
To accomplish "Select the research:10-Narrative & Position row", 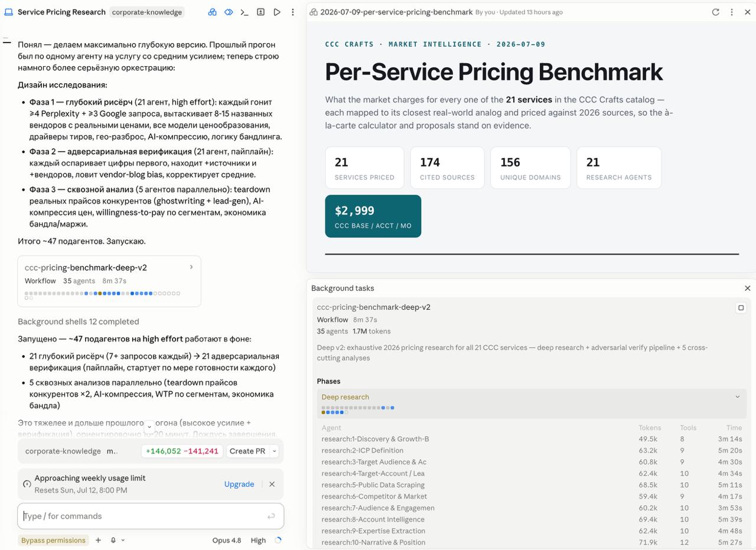I will (x=532, y=542).
